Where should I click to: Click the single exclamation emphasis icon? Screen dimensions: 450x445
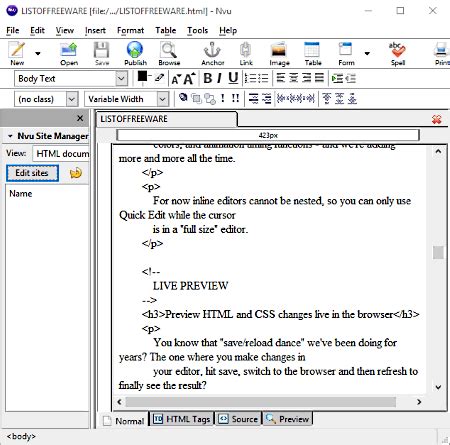point(223,98)
